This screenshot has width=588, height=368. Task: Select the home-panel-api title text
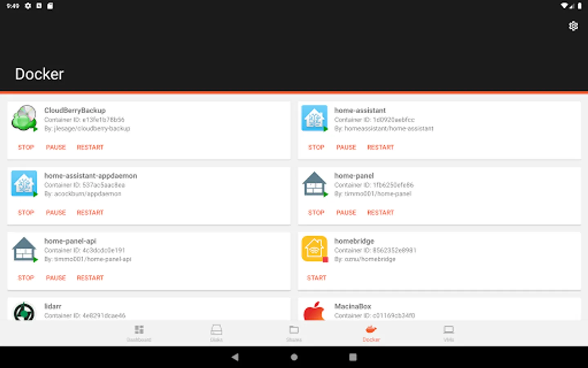point(70,241)
